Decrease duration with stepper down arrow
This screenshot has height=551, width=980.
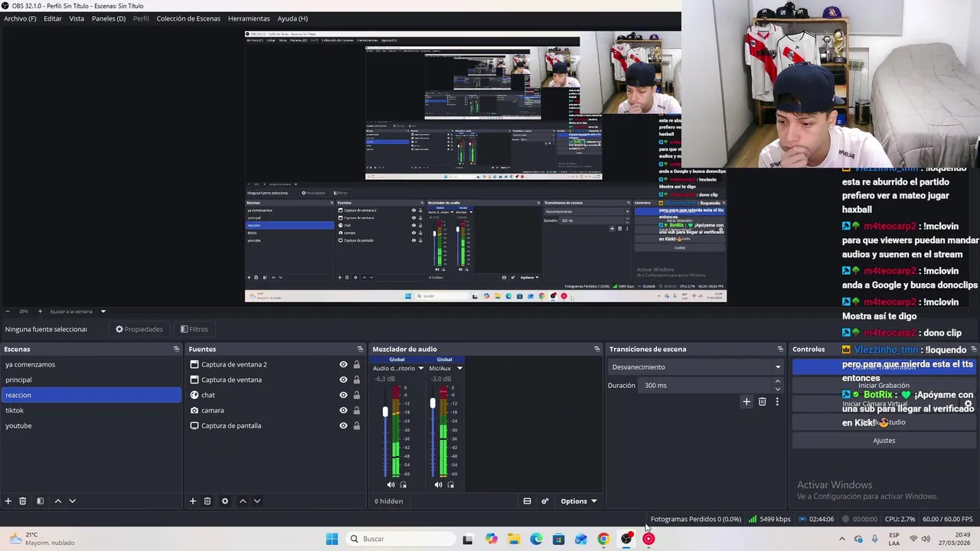778,390
